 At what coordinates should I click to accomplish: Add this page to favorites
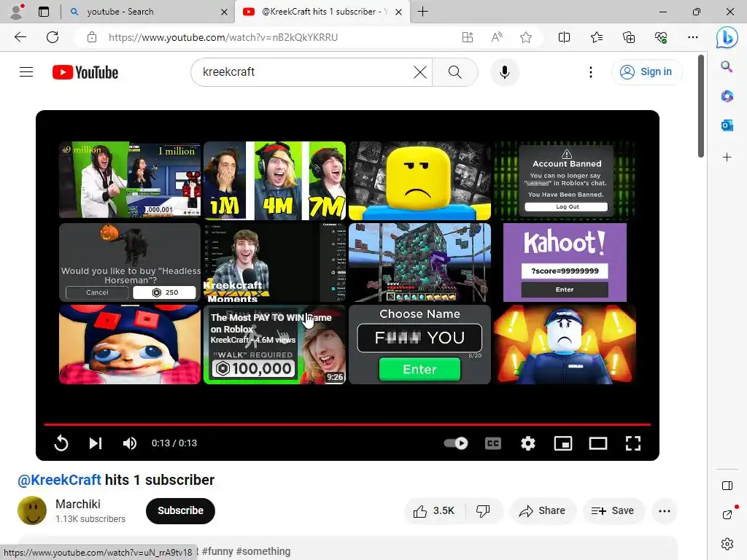526,37
